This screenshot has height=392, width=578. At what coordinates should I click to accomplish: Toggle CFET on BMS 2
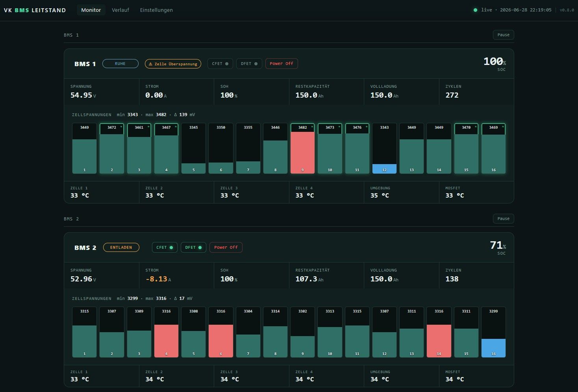(165, 248)
